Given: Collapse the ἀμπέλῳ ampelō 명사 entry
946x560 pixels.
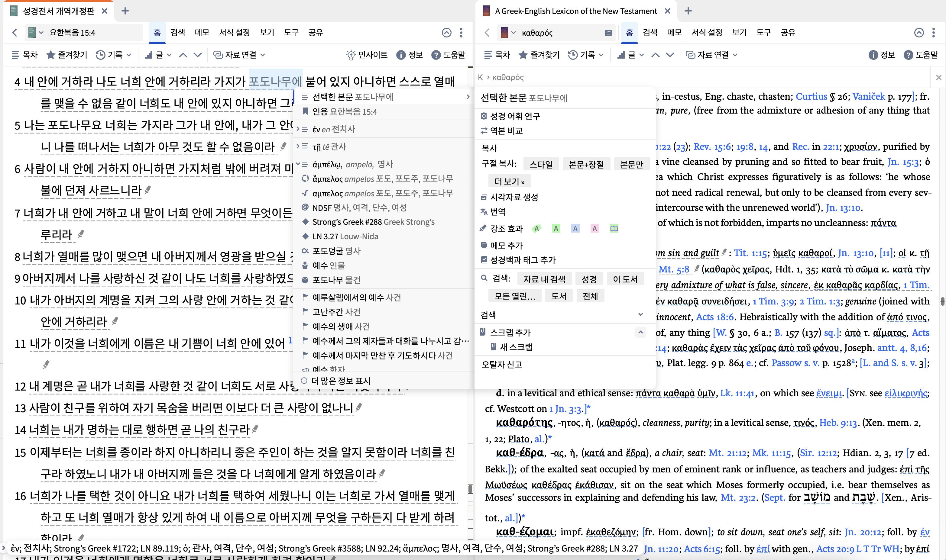Looking at the screenshot, I should (298, 164).
